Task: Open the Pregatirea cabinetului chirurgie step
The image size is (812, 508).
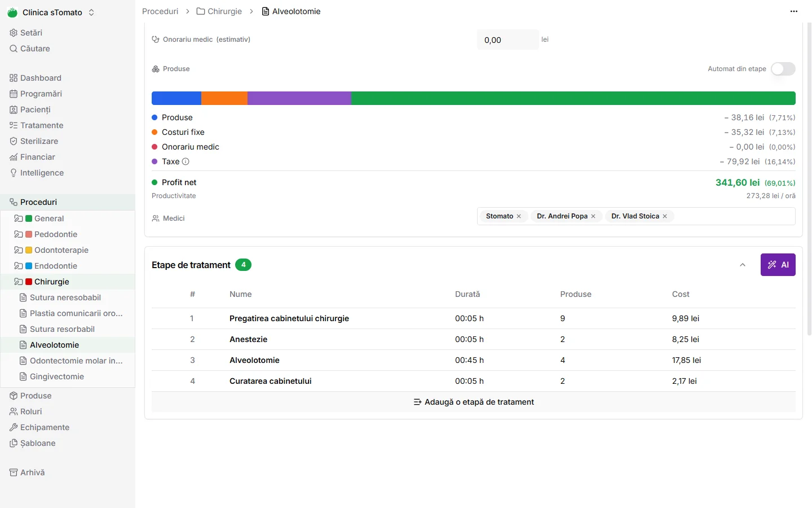Action: coord(289,318)
